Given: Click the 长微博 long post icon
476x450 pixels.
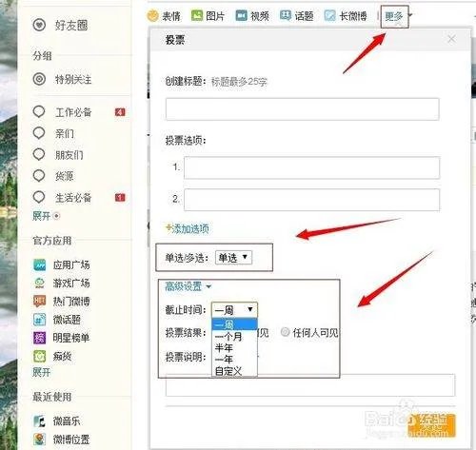Looking at the screenshot, I should 330,15.
